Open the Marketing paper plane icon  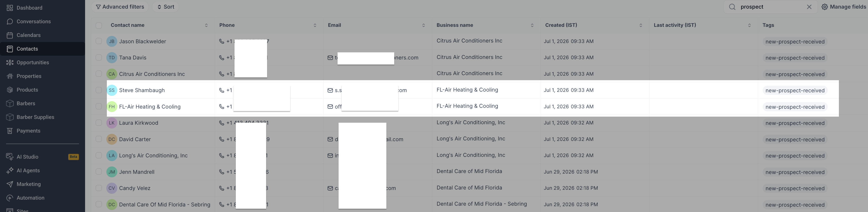pyautogui.click(x=10, y=184)
